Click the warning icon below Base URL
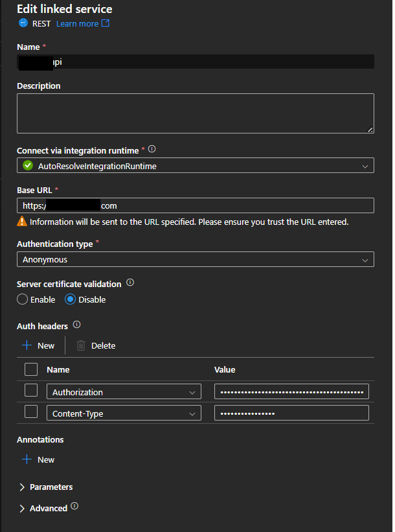Image resolution: width=395 pixels, height=532 pixels. pyautogui.click(x=21, y=221)
